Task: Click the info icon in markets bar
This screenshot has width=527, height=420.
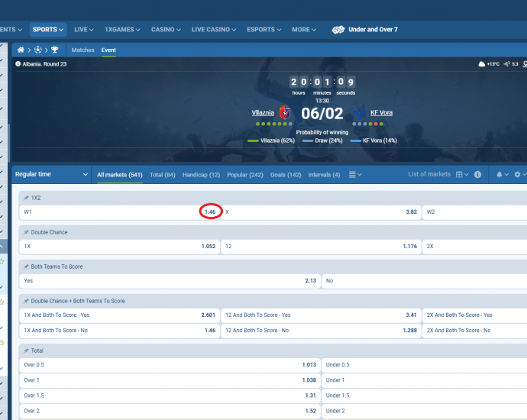Action: point(477,174)
